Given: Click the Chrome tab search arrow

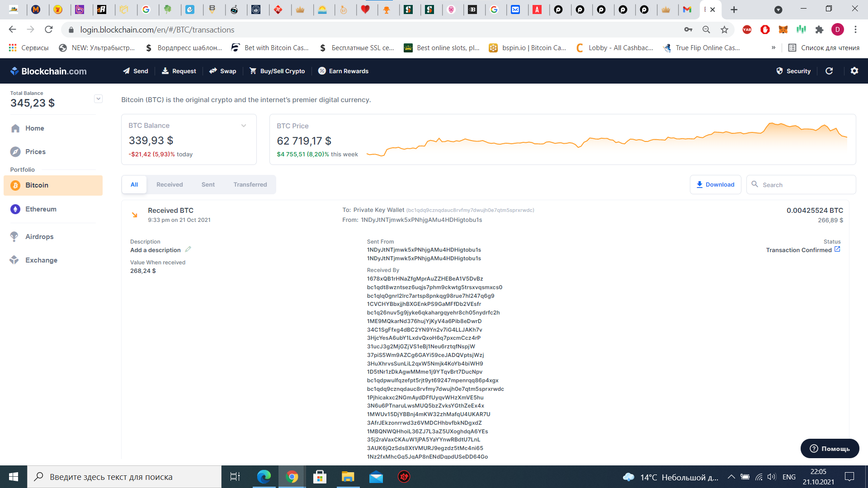Looking at the screenshot, I should (x=778, y=9).
